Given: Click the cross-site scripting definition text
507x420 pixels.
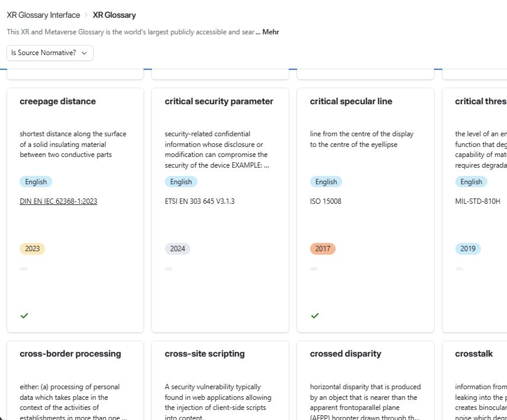Looking at the screenshot, I should pyautogui.click(x=218, y=402).
